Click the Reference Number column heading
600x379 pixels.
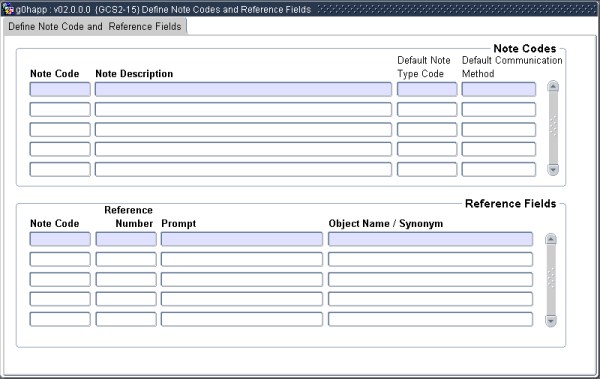tap(129, 217)
